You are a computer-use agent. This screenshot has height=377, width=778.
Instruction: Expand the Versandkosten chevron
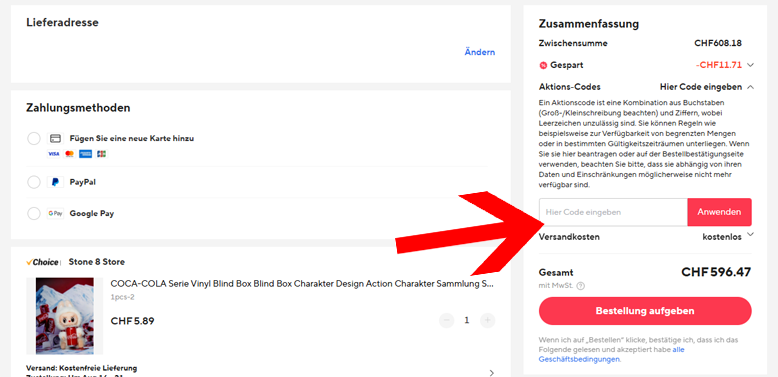tap(750, 234)
